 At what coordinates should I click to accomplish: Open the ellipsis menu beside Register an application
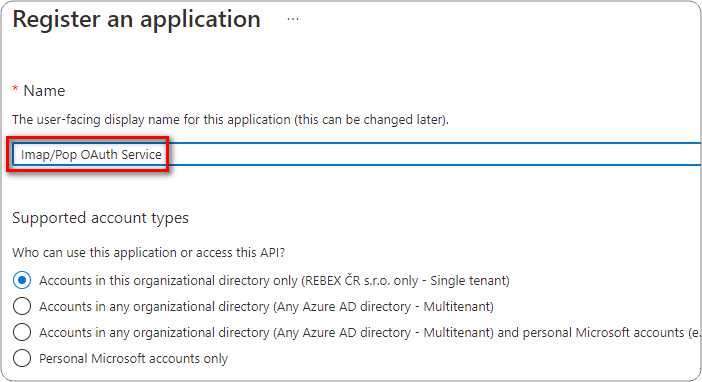pyautogui.click(x=293, y=19)
